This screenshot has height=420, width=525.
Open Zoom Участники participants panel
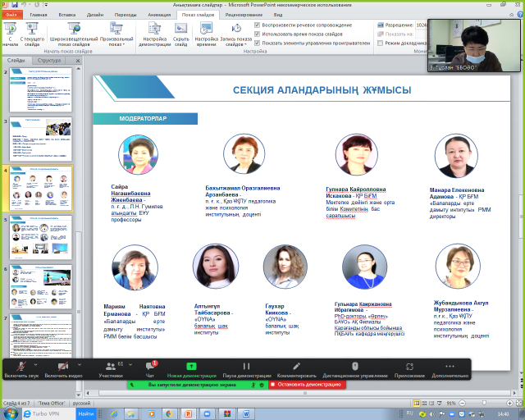point(111,369)
